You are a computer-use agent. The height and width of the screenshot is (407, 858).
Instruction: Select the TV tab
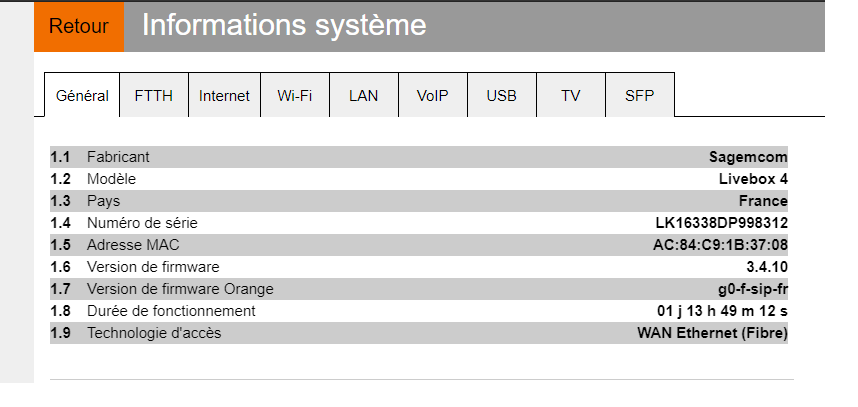pyautogui.click(x=571, y=96)
